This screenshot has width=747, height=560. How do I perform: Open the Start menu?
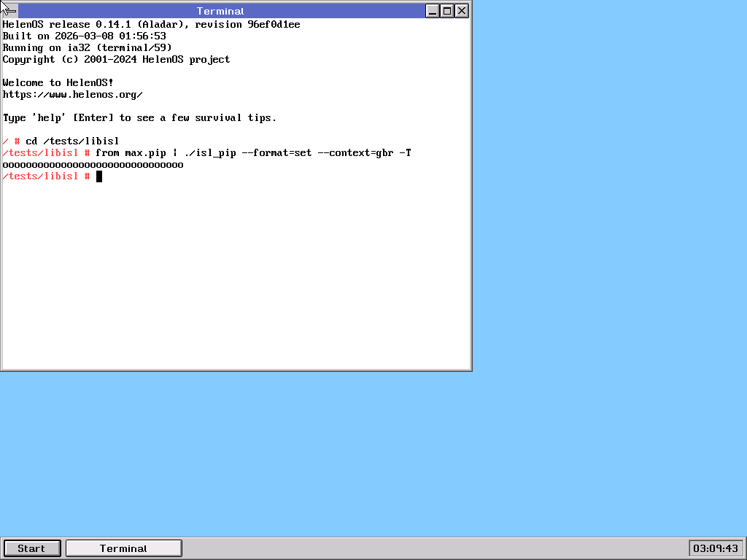[x=31, y=548]
